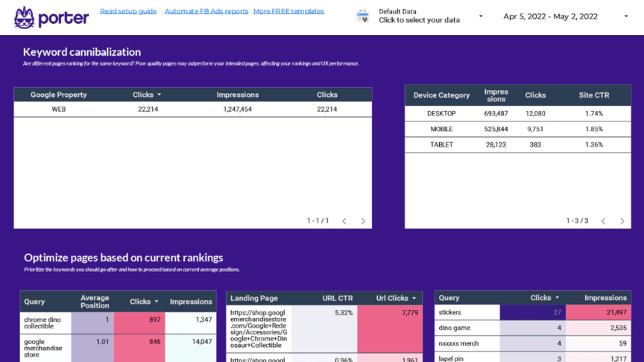
Task: Click the Landing Page column header
Action: pos(254,299)
